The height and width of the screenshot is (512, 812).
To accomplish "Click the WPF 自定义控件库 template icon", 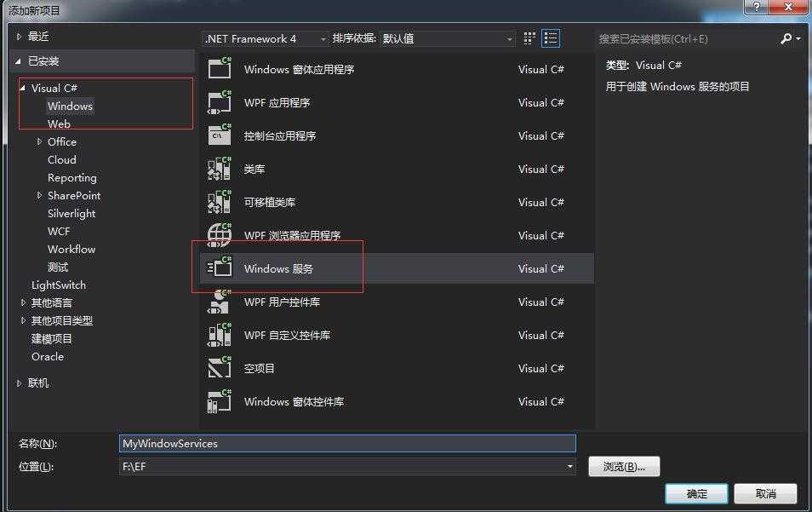I will pyautogui.click(x=220, y=335).
